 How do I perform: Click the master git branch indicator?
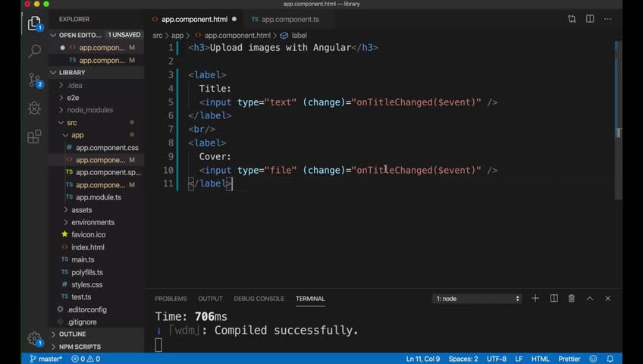tap(46, 359)
